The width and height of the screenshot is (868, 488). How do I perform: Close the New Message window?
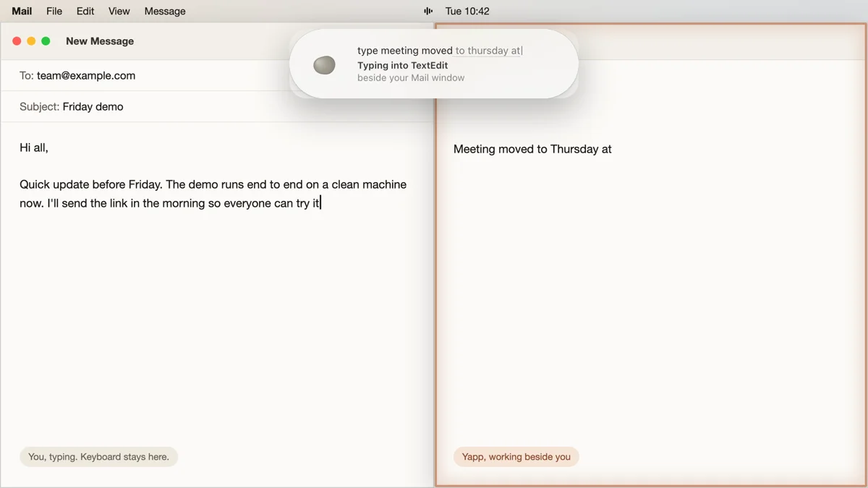(x=17, y=41)
